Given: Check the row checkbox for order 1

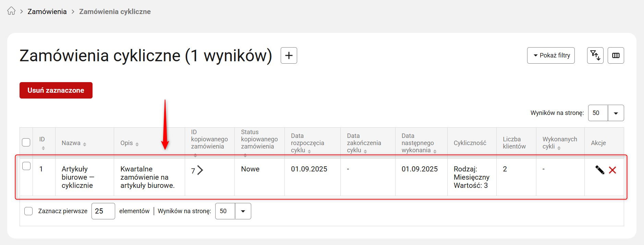Looking at the screenshot, I should (x=26, y=166).
